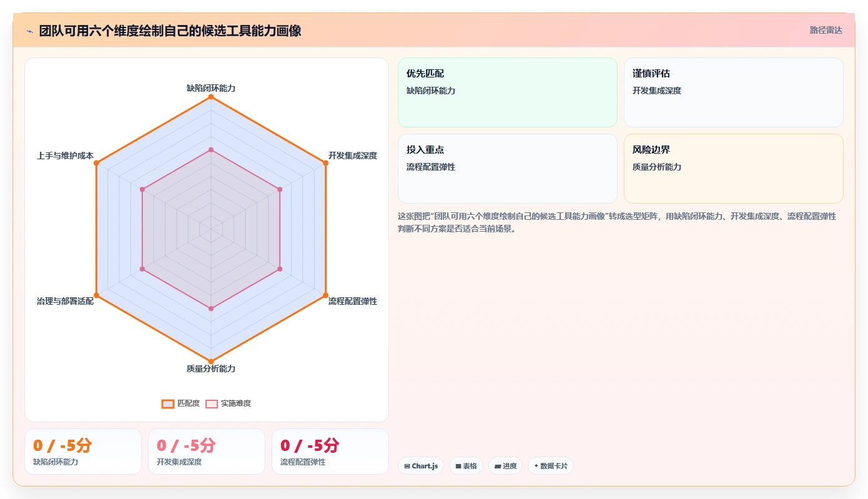Click the orange point at 质量分析能力 vertex
868x499 pixels.
[211, 361]
